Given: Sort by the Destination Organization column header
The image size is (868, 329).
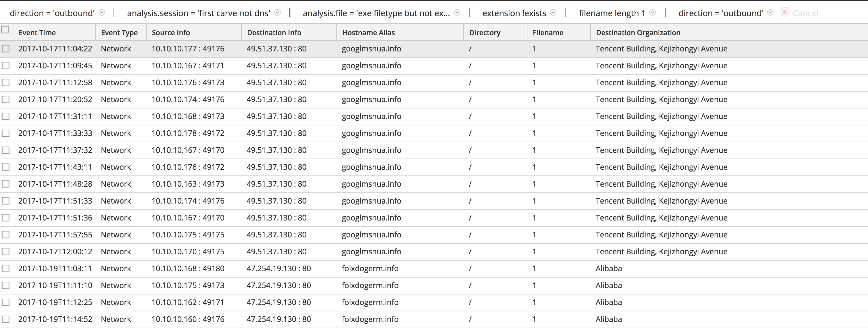Looking at the screenshot, I should pyautogui.click(x=638, y=33).
